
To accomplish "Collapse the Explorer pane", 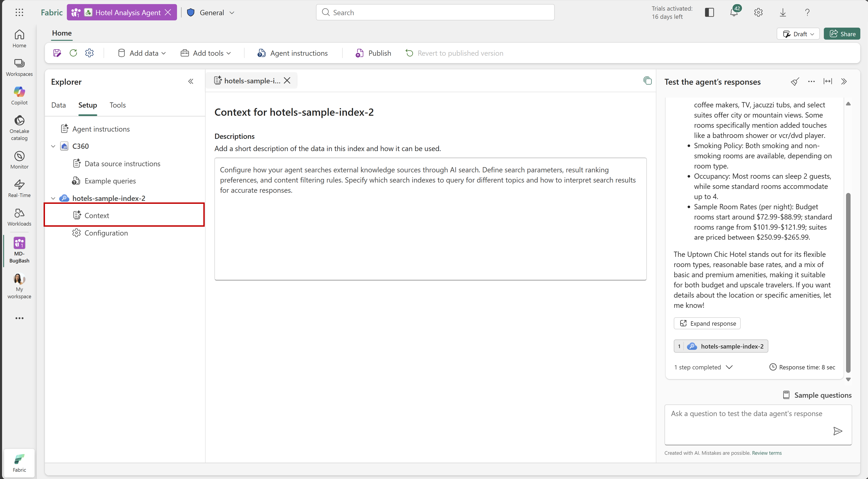I will 191,82.
